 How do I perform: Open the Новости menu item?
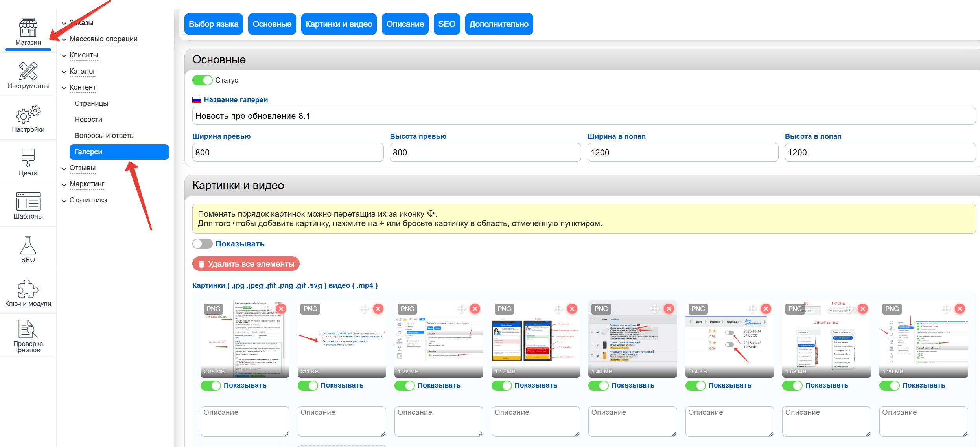pos(88,120)
